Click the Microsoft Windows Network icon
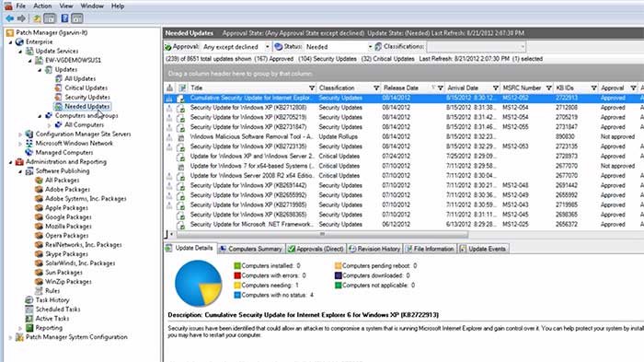This screenshot has width=644, height=362. point(29,143)
